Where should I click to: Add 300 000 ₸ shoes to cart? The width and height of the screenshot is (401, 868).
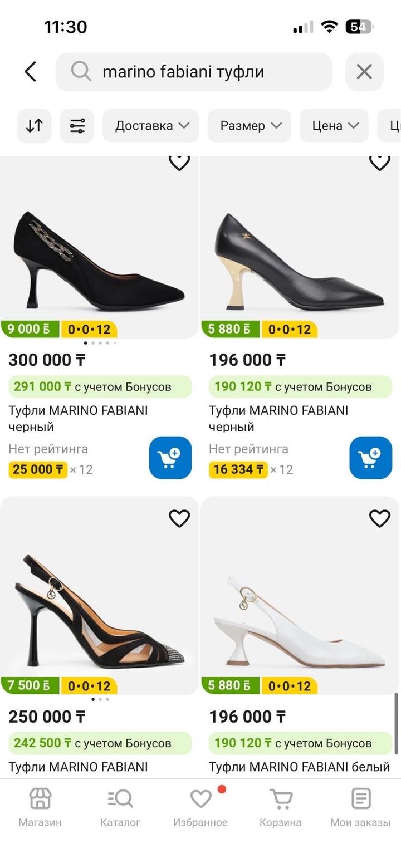pos(170,458)
